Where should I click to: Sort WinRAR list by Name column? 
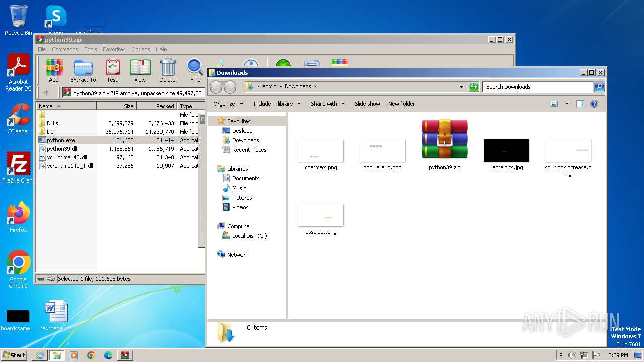pos(66,106)
